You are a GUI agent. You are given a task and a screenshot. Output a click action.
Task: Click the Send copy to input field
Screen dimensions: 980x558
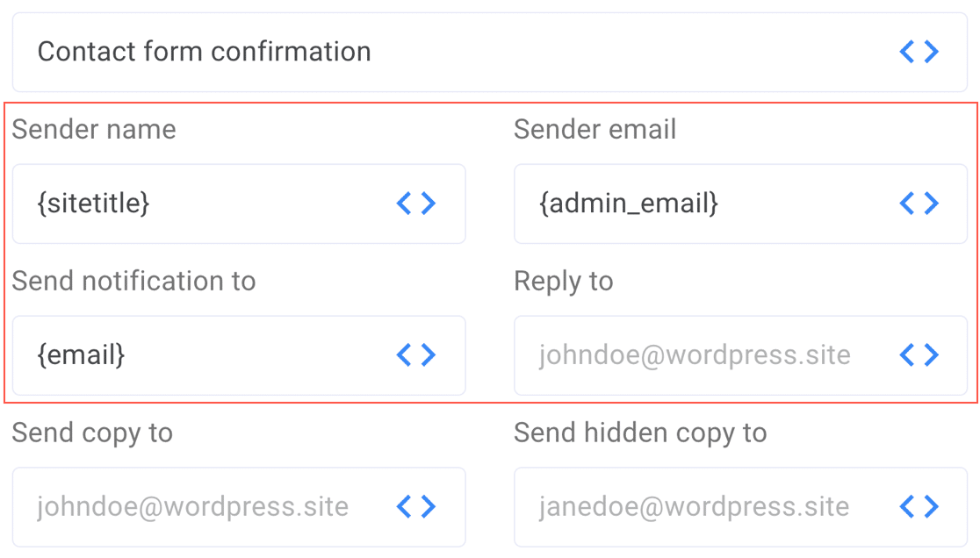239,507
